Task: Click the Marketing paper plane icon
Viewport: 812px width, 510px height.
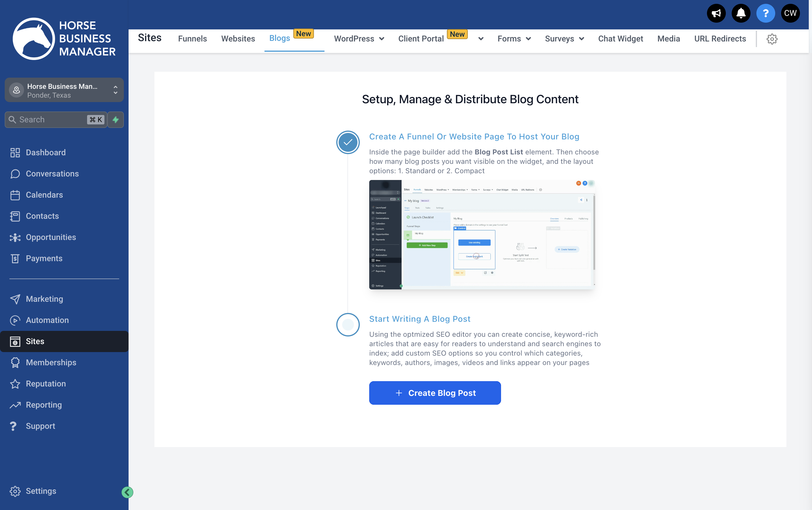Action: 15,299
